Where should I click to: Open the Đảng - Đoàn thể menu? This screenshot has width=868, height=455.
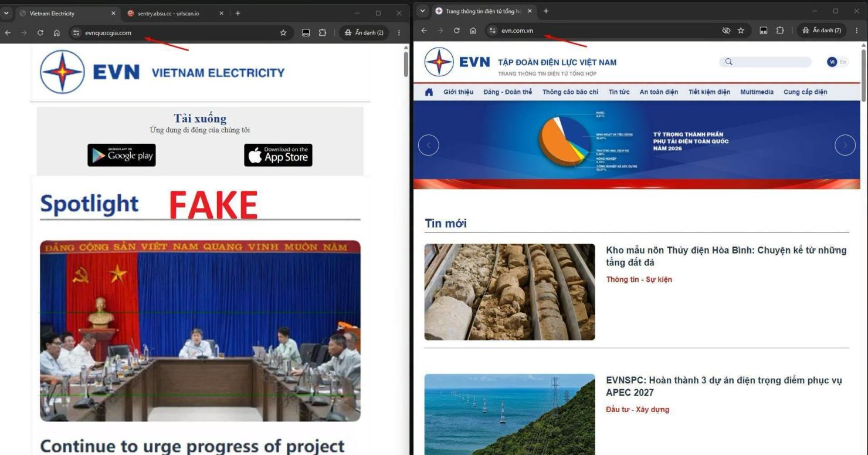point(508,92)
